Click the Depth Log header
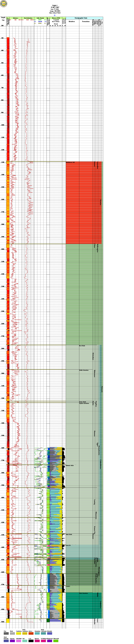Screen dimensions: 134x644 coord(3,19)
